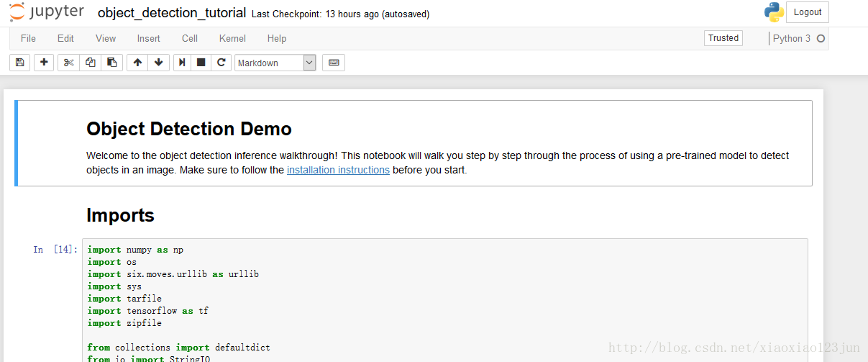Open the Kernel menu
The height and width of the screenshot is (362, 868).
click(232, 39)
